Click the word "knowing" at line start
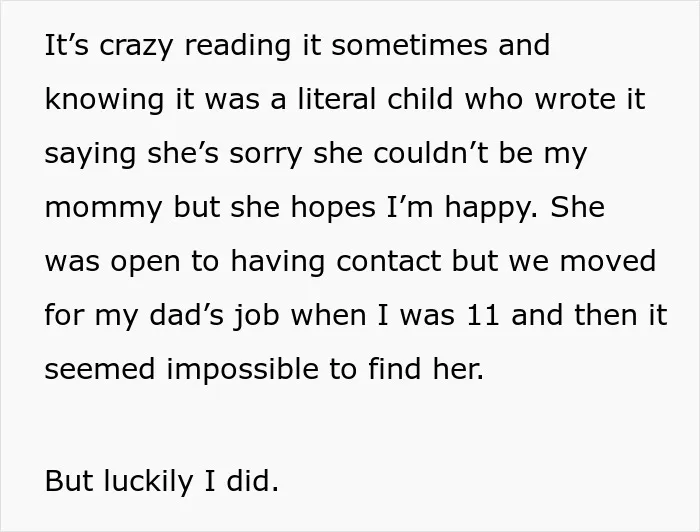Screen dimensions: 700x532 click(x=104, y=100)
